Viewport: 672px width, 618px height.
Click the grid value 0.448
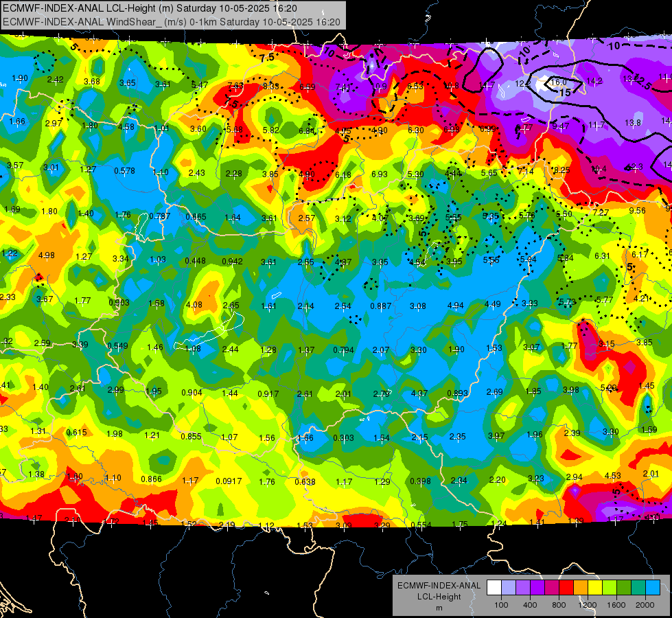pos(195,261)
